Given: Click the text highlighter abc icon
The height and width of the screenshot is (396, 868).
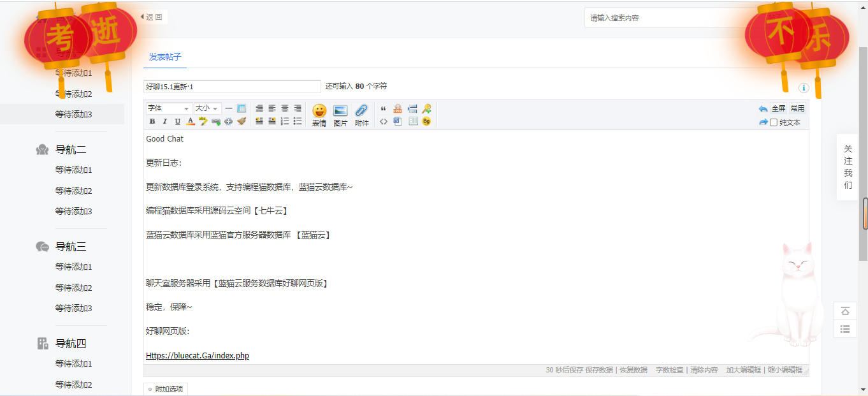Looking at the screenshot, I should click(x=203, y=121).
